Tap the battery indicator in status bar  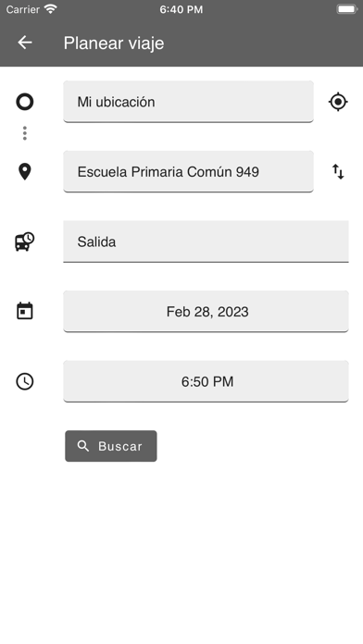pos(346,9)
